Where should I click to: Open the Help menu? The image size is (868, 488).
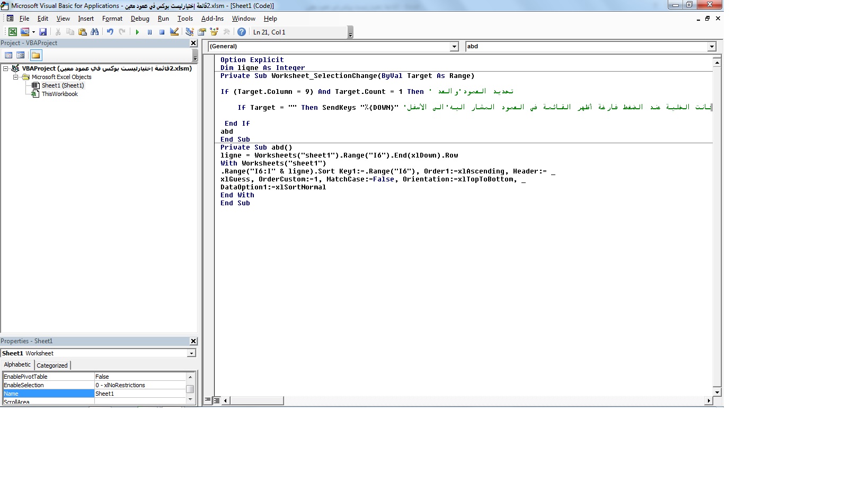(270, 19)
